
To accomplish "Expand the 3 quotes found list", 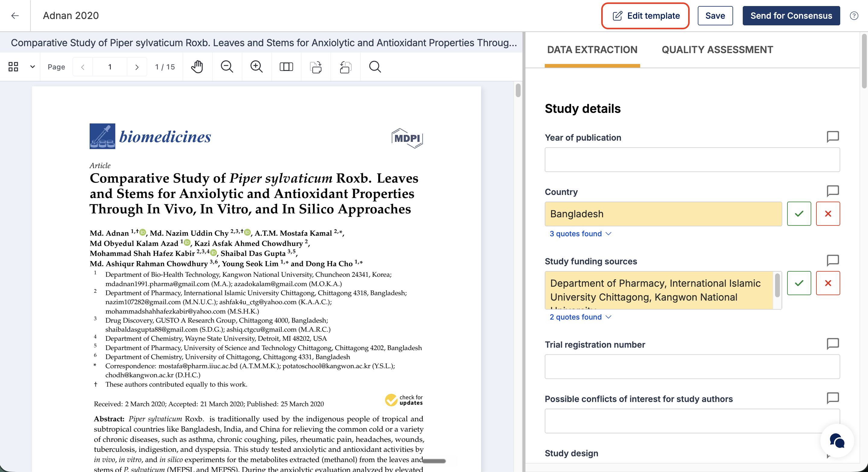I will [580, 234].
